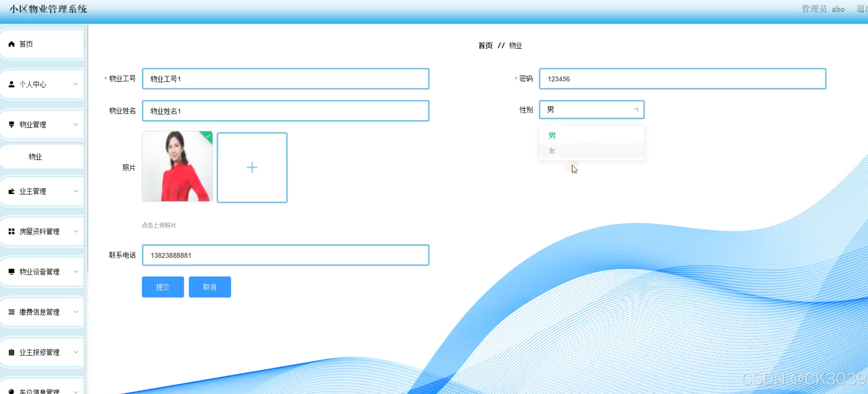The height and width of the screenshot is (394, 868).
Task: Click the home icon beside 首页
Action: 12,44
